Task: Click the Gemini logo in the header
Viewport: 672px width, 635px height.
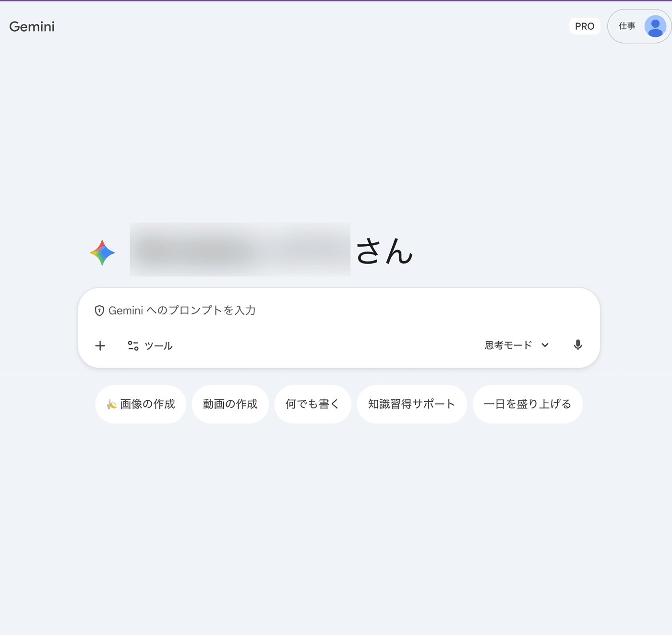Action: coord(32,27)
